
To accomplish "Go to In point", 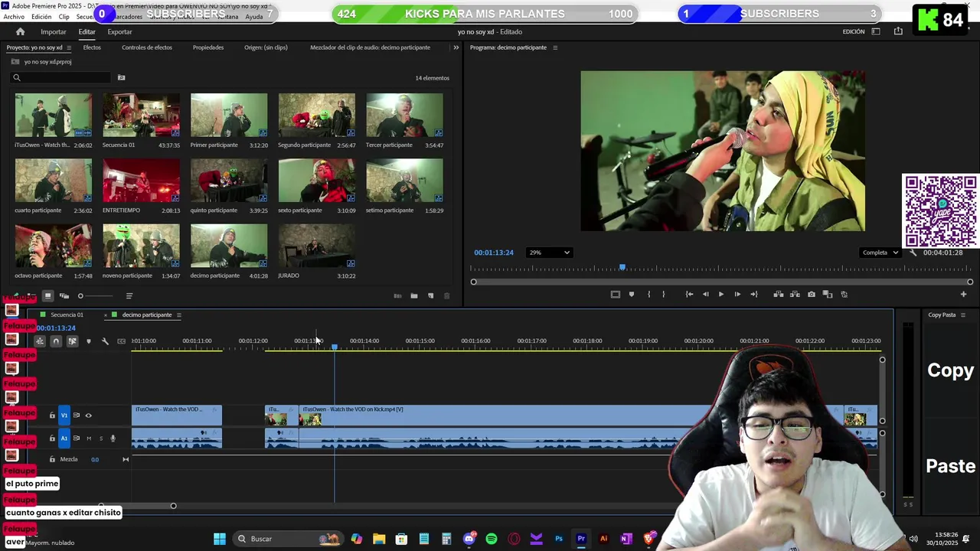I will point(689,294).
